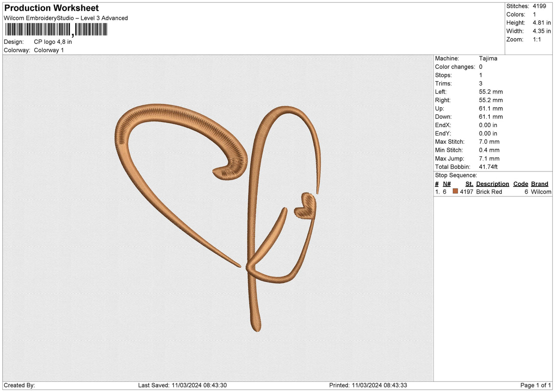
Task: Select the Brick Red stop sequence row
Action: point(493,192)
